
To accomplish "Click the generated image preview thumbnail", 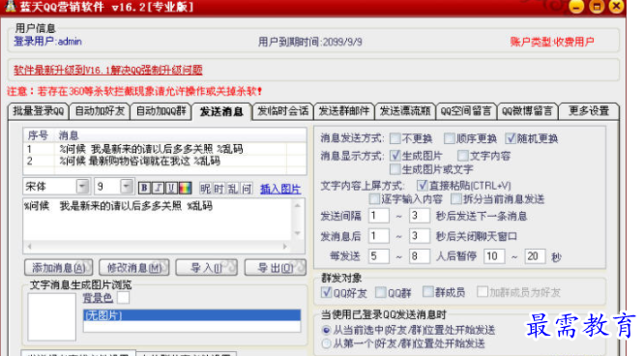I will [52, 316].
